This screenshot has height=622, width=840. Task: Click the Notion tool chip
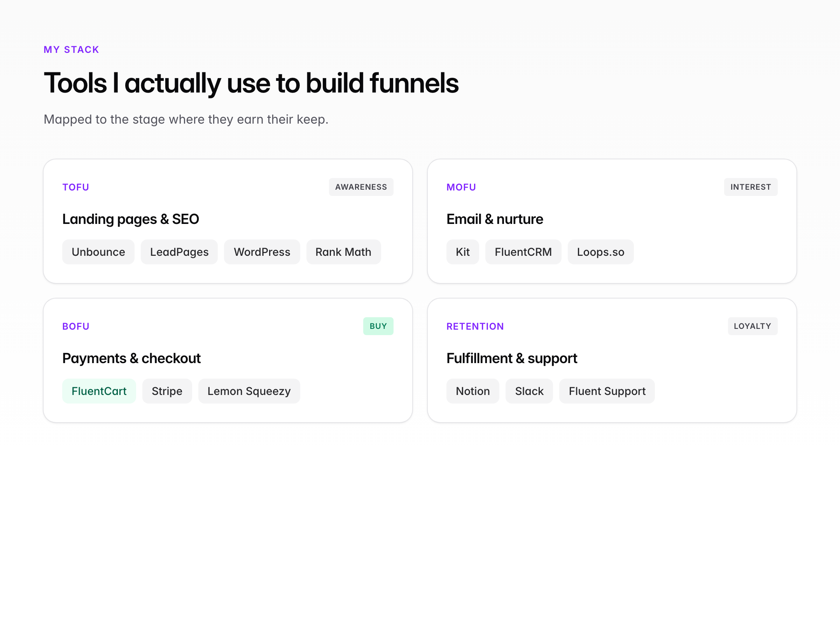[473, 391]
